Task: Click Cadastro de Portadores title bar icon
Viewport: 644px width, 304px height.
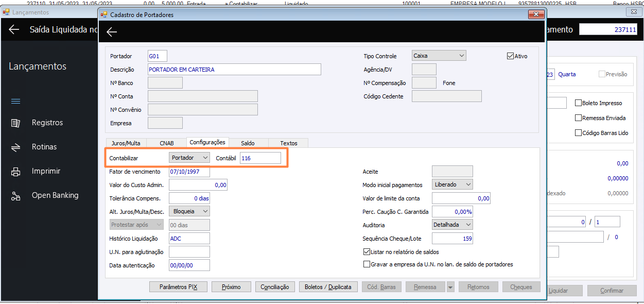Action: [x=105, y=14]
